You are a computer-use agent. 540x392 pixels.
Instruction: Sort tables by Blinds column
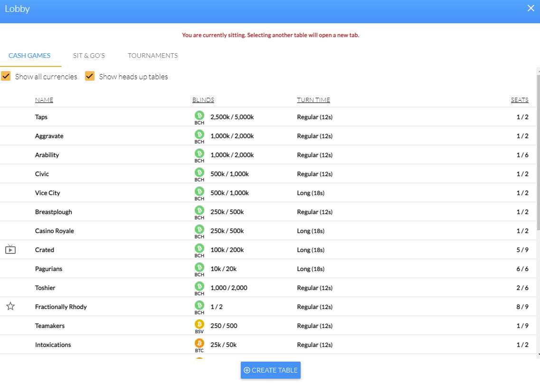click(x=203, y=100)
